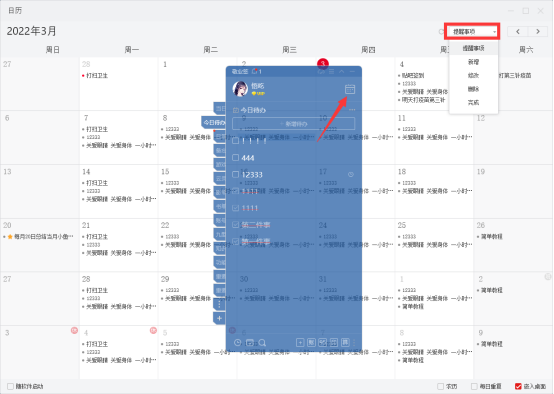The height and width of the screenshot is (394, 554).
Task: Enable the 随软件启动 checkbox
Action: click(x=11, y=386)
